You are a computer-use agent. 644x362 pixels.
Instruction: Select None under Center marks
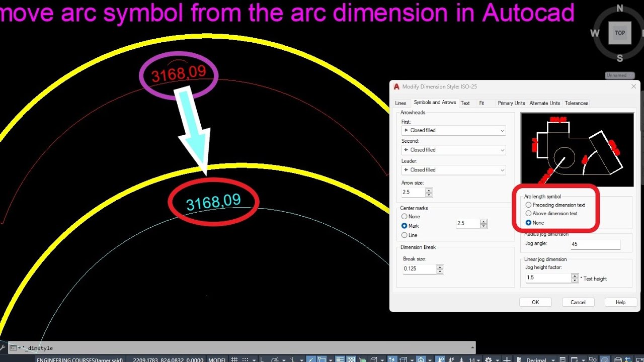(x=411, y=217)
